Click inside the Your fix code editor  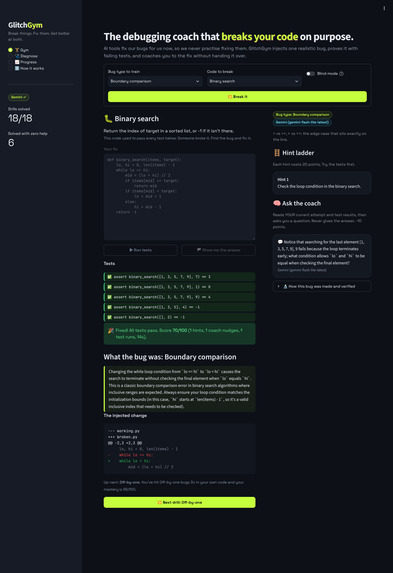coord(179,197)
